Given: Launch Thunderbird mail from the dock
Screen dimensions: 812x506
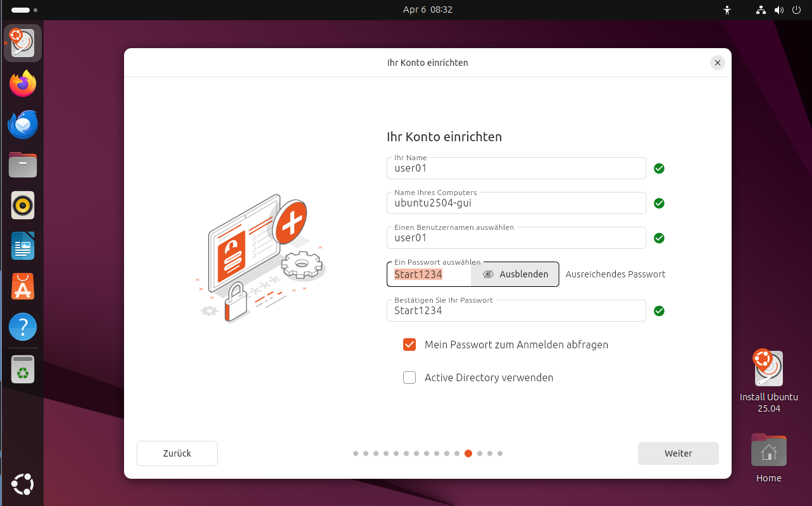Looking at the screenshot, I should point(23,124).
